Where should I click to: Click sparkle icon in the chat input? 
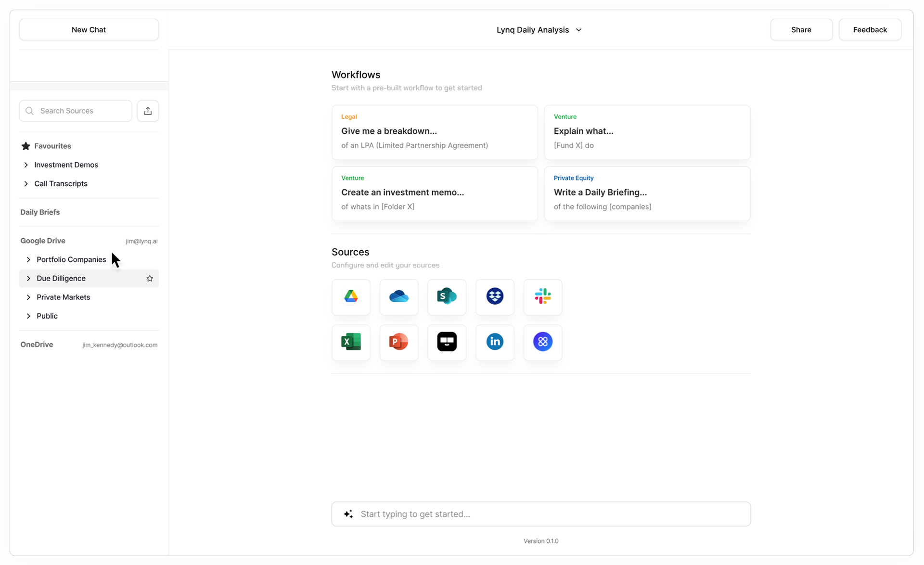click(348, 514)
